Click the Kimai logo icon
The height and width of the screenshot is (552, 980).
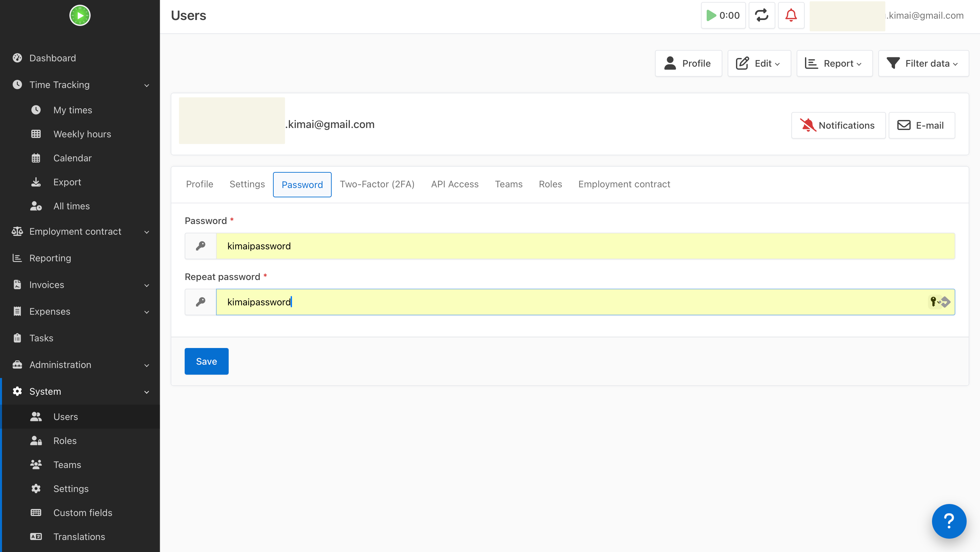(x=80, y=16)
